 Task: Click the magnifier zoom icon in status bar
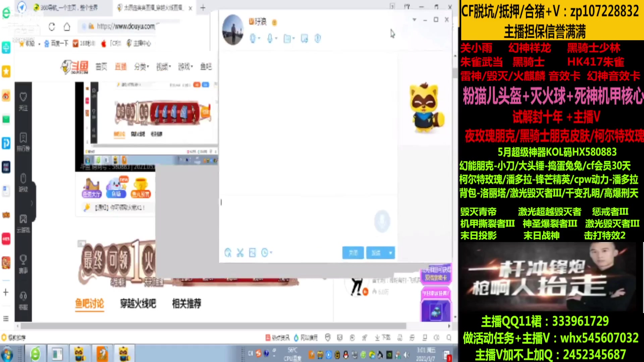click(449, 338)
